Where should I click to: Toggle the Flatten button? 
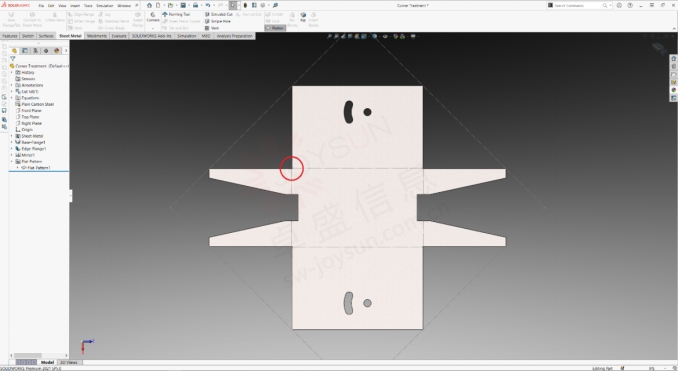pos(275,28)
